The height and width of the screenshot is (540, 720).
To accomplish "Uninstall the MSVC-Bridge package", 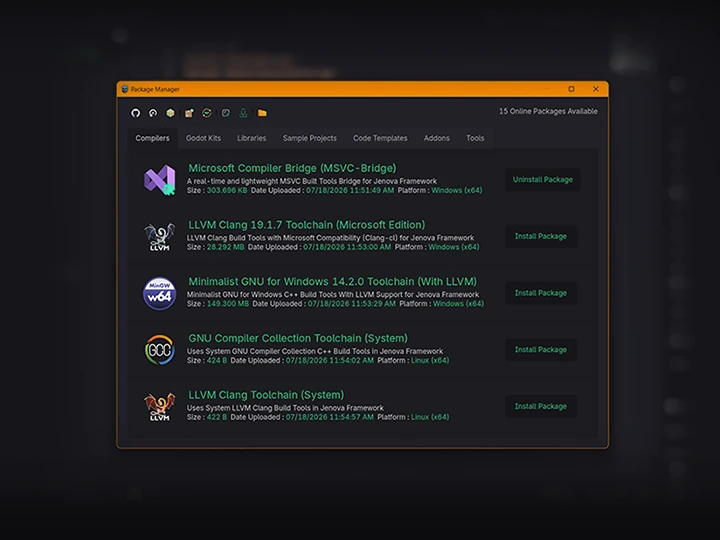I will (543, 180).
